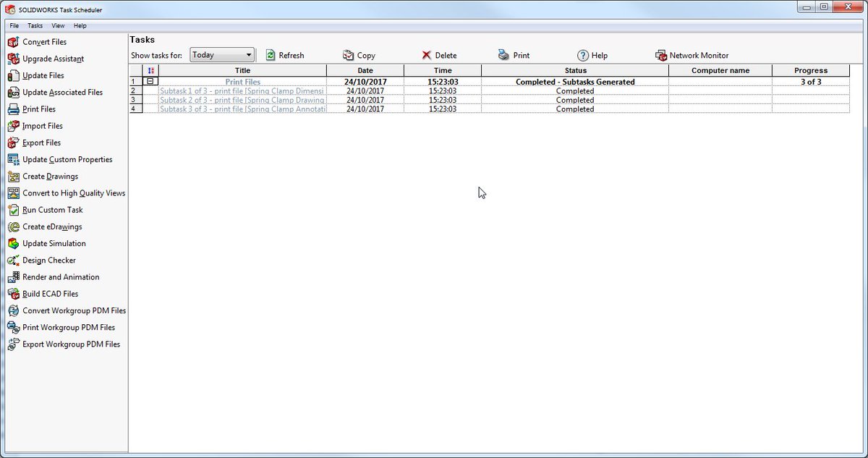This screenshot has height=458, width=868.
Task: Open Subtask 3 of 3 link
Action: [x=243, y=109]
